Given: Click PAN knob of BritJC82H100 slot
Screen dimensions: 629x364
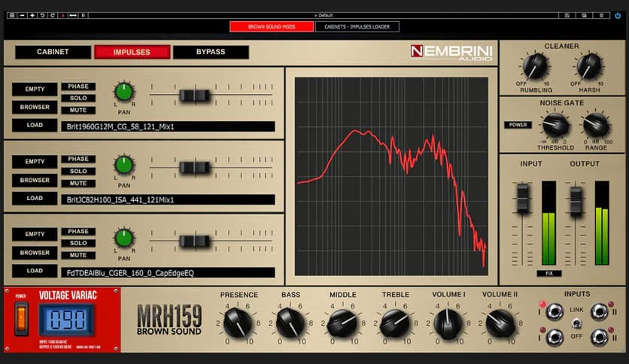Looking at the screenshot, I should click(x=124, y=165).
